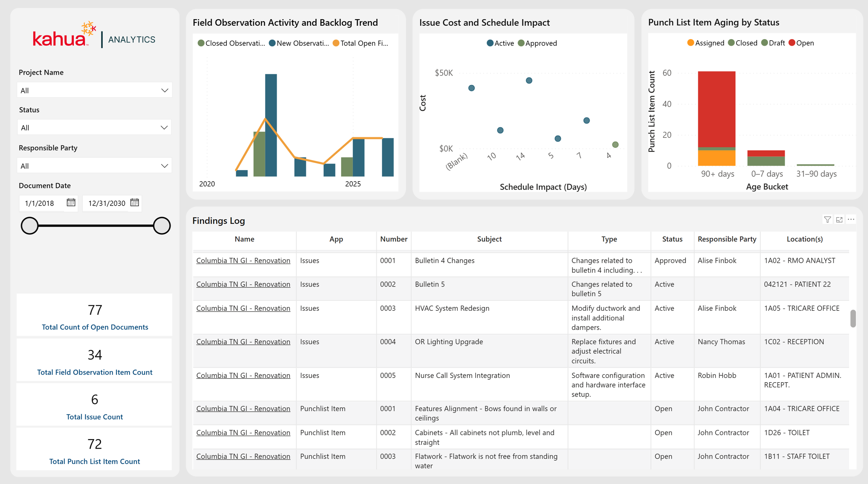Click the right handle of Document Date slider

(x=162, y=225)
